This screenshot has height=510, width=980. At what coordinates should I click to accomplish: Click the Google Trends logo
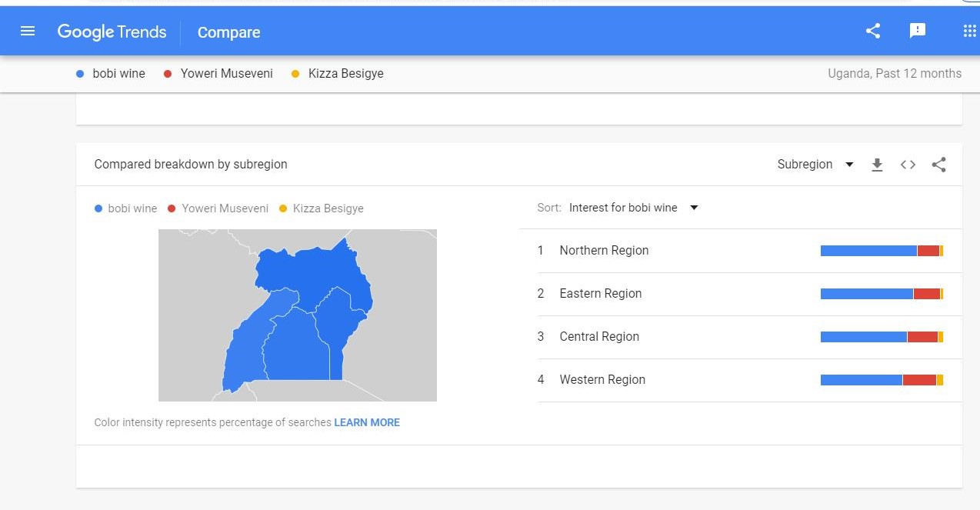[112, 32]
